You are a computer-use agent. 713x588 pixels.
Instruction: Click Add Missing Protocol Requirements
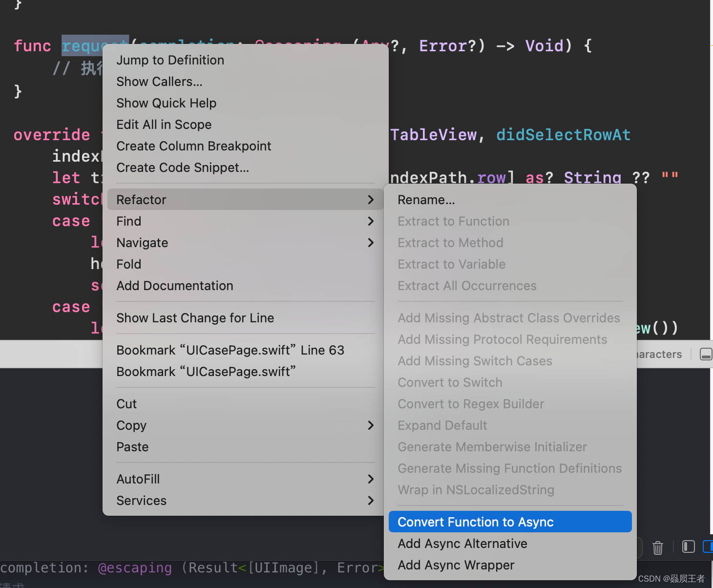point(510,339)
